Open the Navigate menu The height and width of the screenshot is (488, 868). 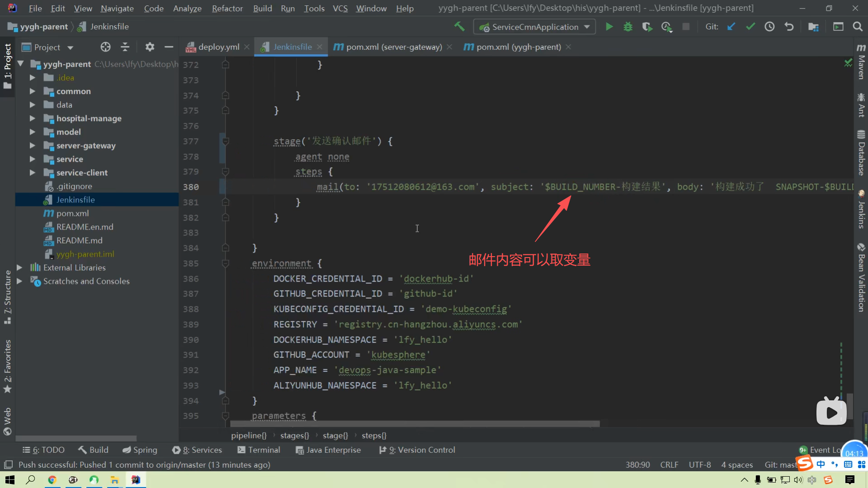click(x=117, y=8)
